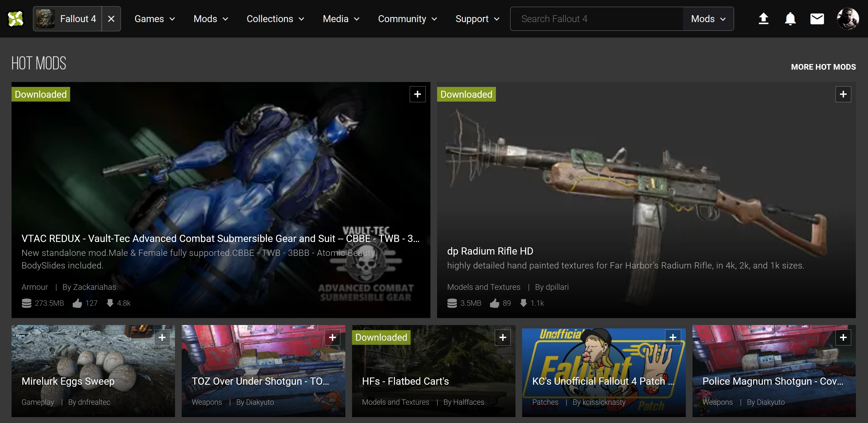
Task: Click the Support menu chevron
Action: [497, 19]
